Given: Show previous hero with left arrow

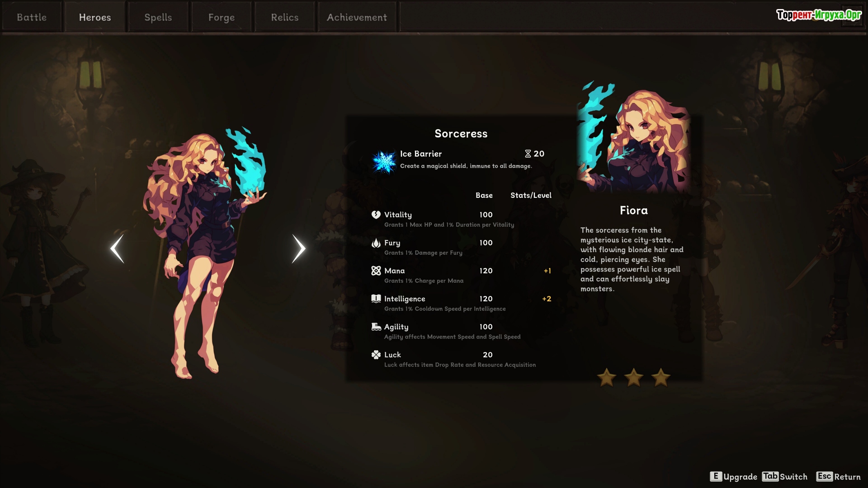Looking at the screenshot, I should click(117, 249).
